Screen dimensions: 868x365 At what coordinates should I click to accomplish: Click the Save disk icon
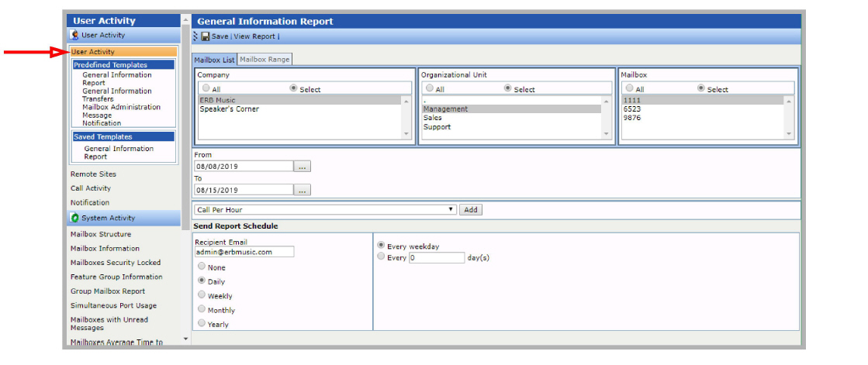pyautogui.click(x=206, y=36)
